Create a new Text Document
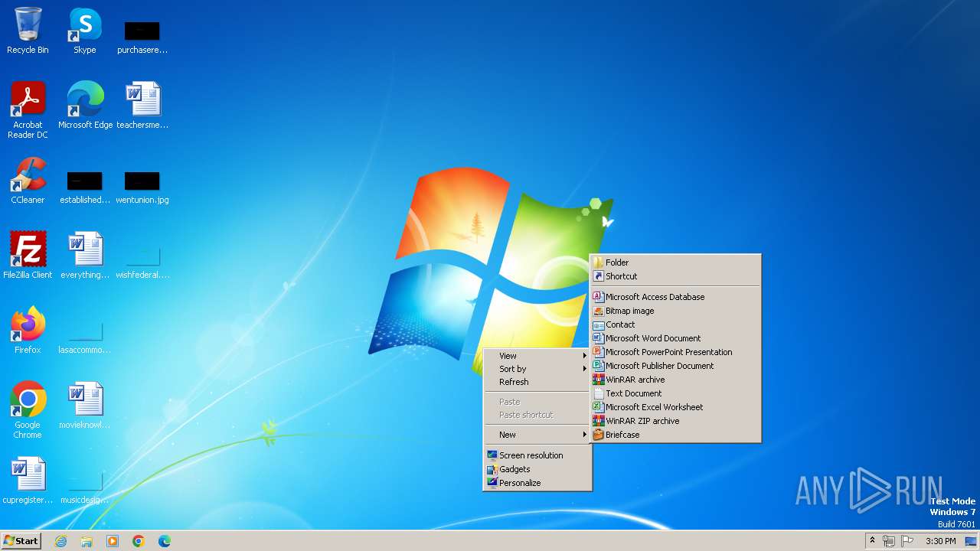The width and height of the screenshot is (980, 551). click(675, 393)
